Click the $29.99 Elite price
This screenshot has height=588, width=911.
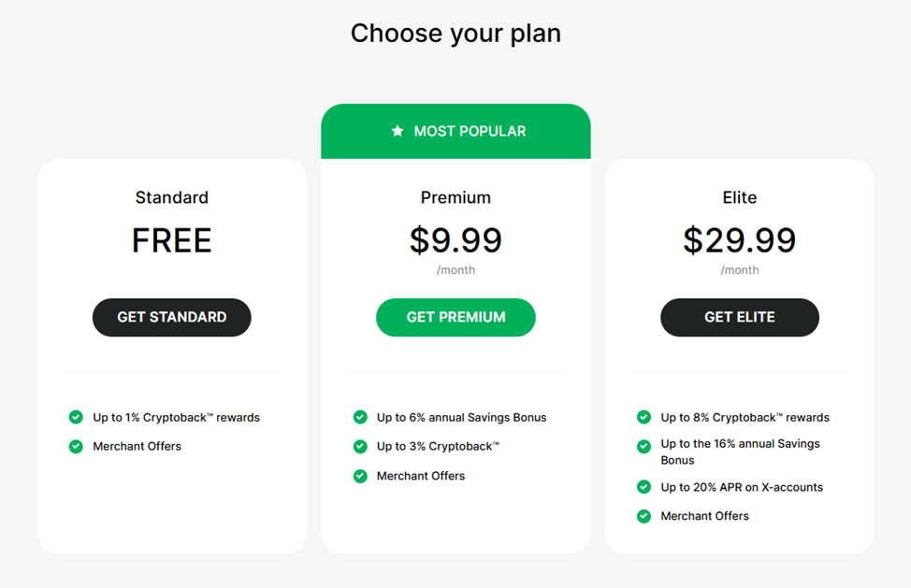point(740,240)
